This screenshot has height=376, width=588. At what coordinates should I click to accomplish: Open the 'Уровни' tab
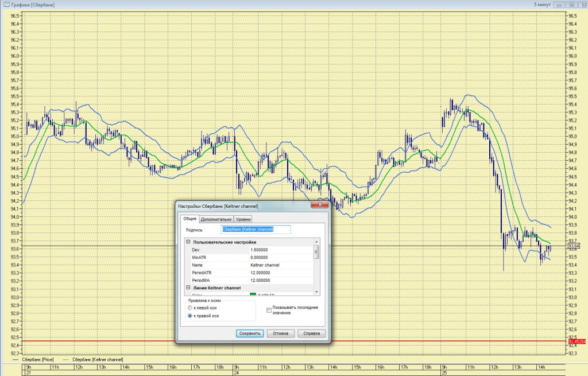(x=243, y=219)
